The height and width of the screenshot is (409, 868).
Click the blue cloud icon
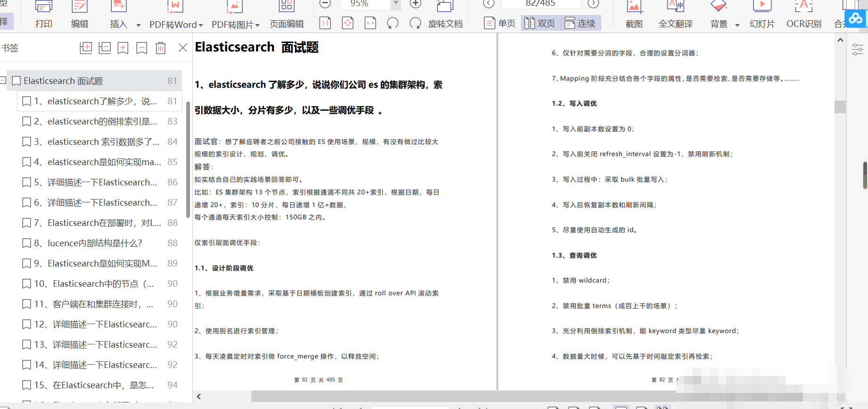point(856,19)
